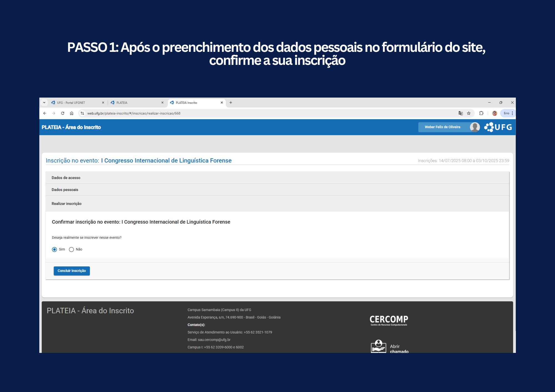Bookmark page with star icon

click(469, 113)
